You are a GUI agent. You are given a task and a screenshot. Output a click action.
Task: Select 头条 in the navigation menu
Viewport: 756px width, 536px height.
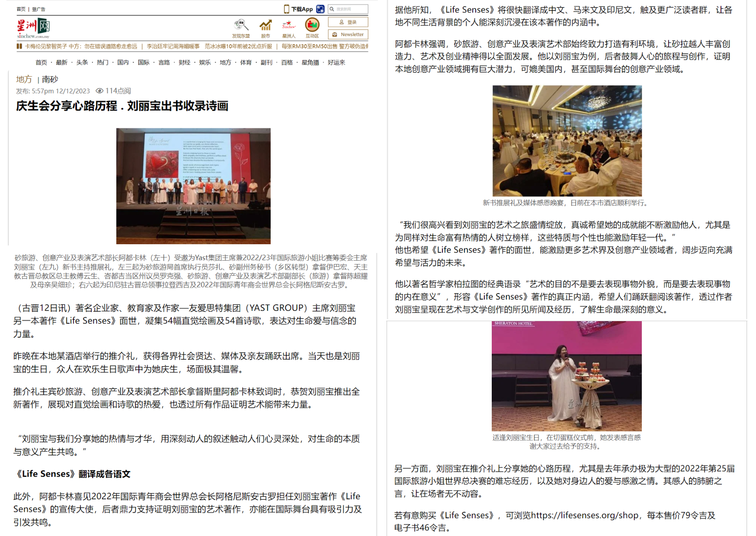[82, 63]
